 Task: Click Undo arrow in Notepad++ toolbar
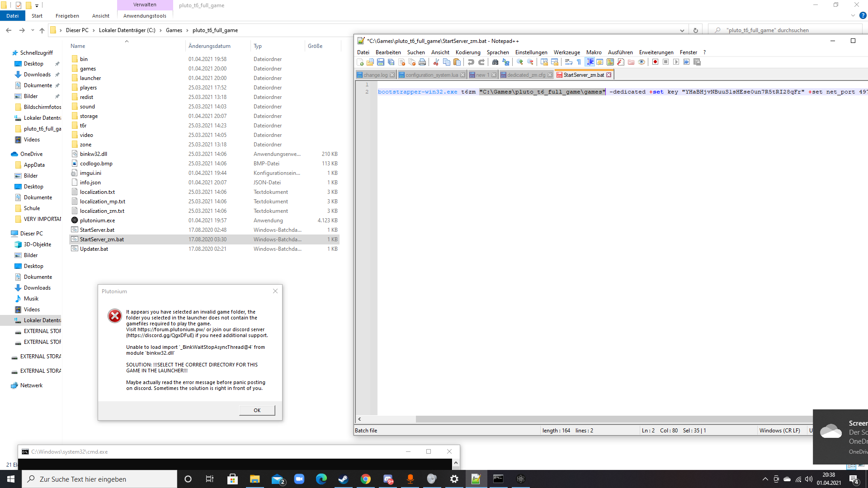[x=471, y=62]
